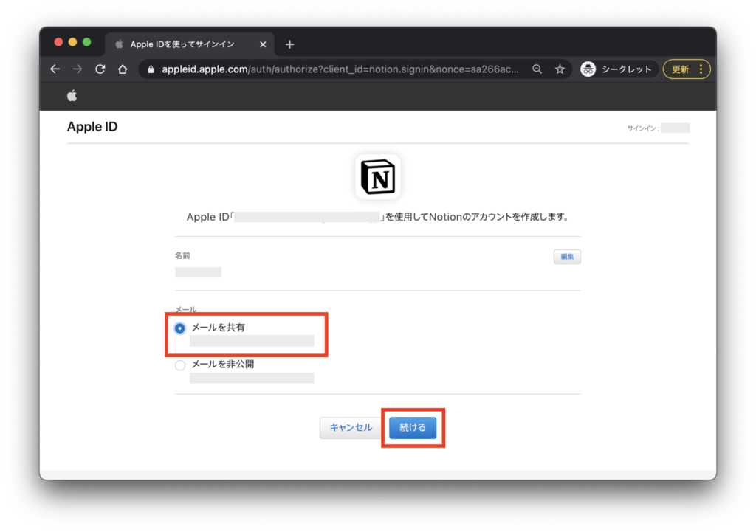Image resolution: width=756 pixels, height=532 pixels.
Task: Click the zoom magnifier in the address bar
Action: 537,69
